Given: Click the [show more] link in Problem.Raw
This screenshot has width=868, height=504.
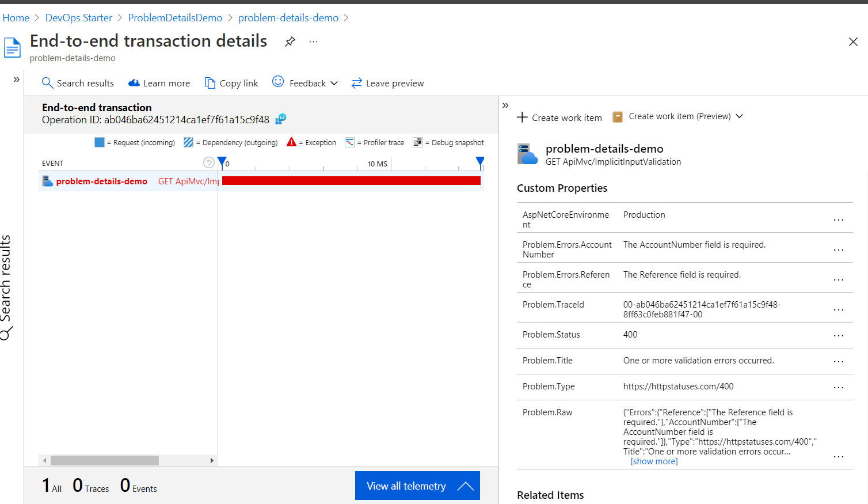Looking at the screenshot, I should point(654,461).
